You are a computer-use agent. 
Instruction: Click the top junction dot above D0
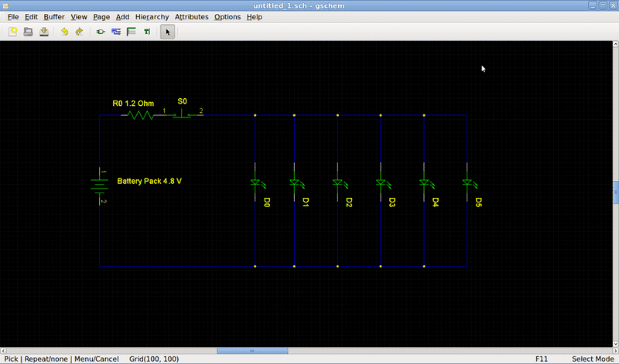pos(255,115)
